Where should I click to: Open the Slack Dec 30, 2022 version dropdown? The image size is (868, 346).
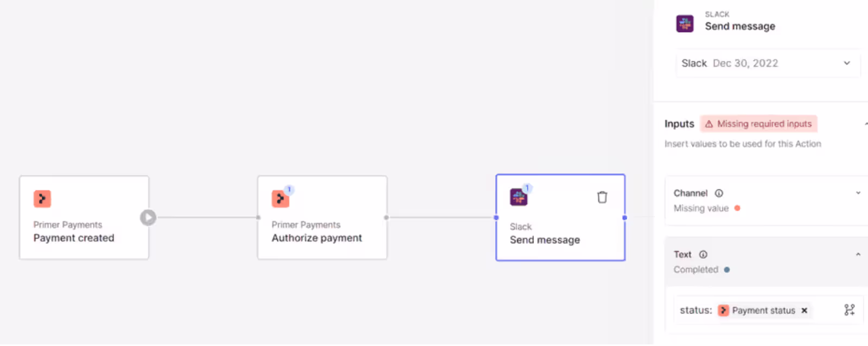768,63
